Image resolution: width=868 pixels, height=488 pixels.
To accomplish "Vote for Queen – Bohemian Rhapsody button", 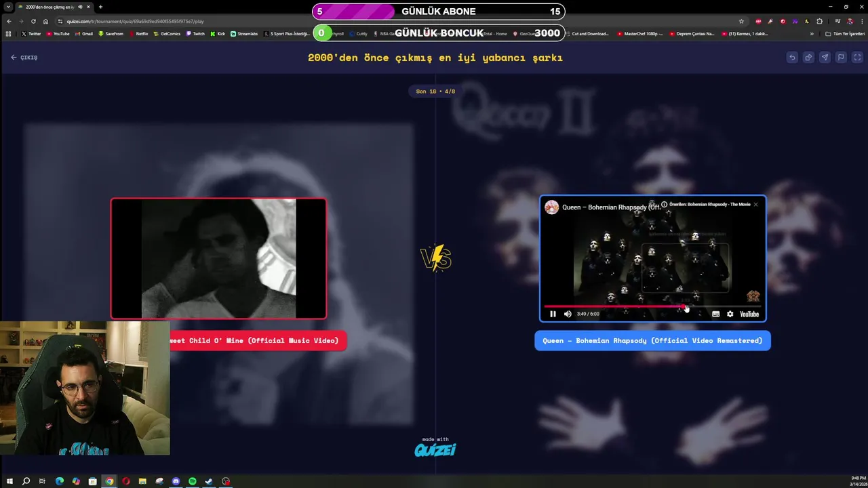I will (652, 340).
